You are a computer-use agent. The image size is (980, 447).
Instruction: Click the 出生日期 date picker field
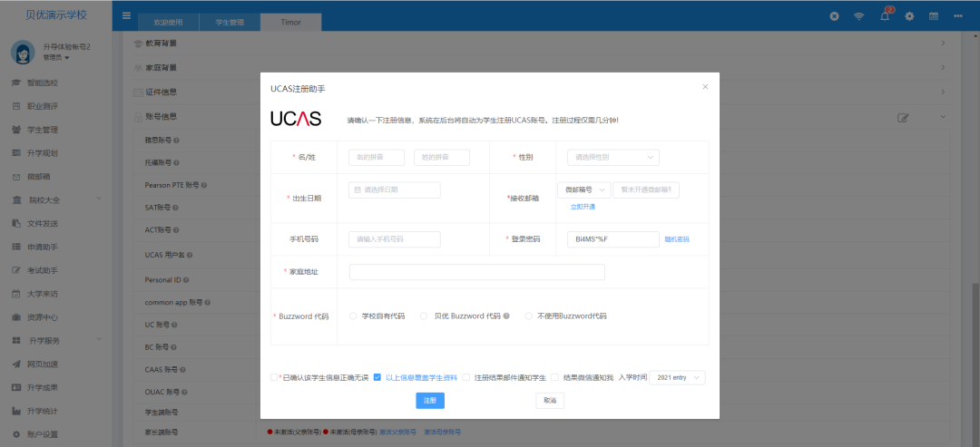coord(395,189)
